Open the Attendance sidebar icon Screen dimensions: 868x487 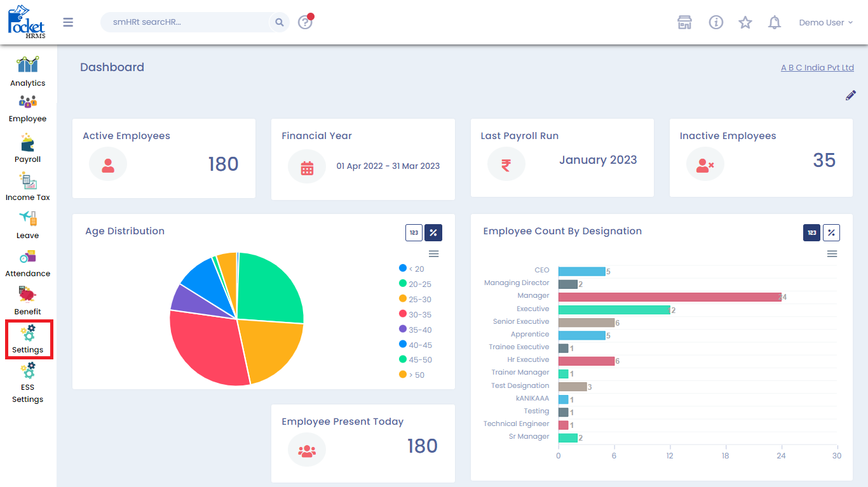coord(27,257)
